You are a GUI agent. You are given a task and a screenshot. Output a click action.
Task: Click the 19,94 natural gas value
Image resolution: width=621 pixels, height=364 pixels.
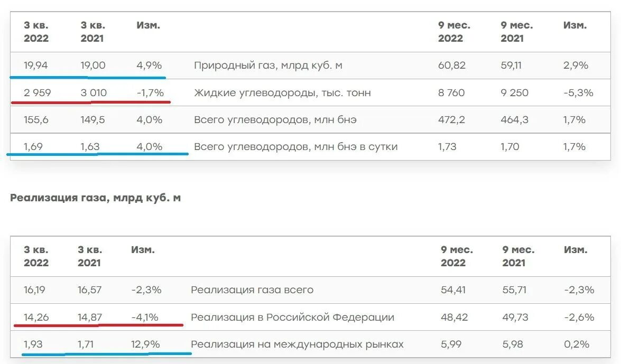[x=35, y=66]
